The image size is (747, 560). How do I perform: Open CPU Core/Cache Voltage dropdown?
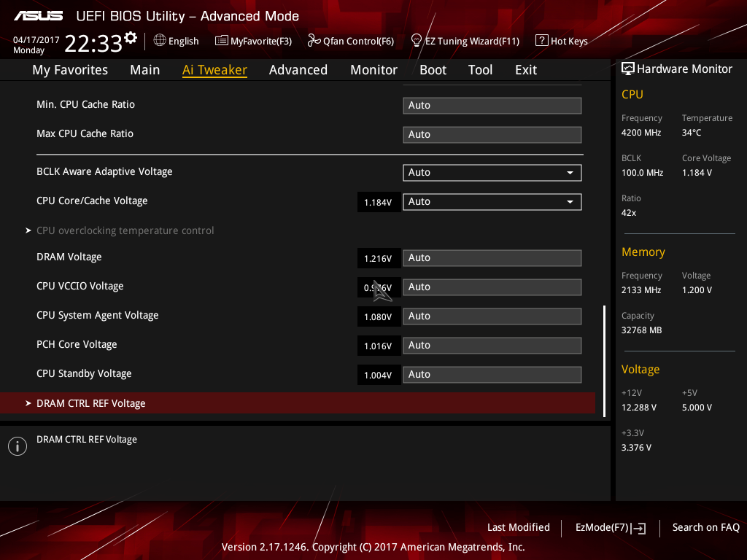(492, 201)
